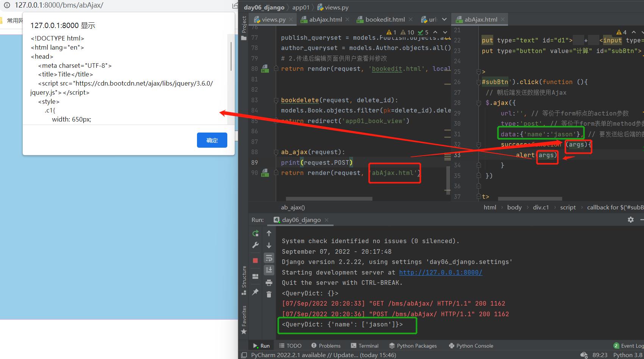Click the 89:23 cursor position in the status bar
The width and height of the screenshot is (644, 359).
click(x=600, y=355)
